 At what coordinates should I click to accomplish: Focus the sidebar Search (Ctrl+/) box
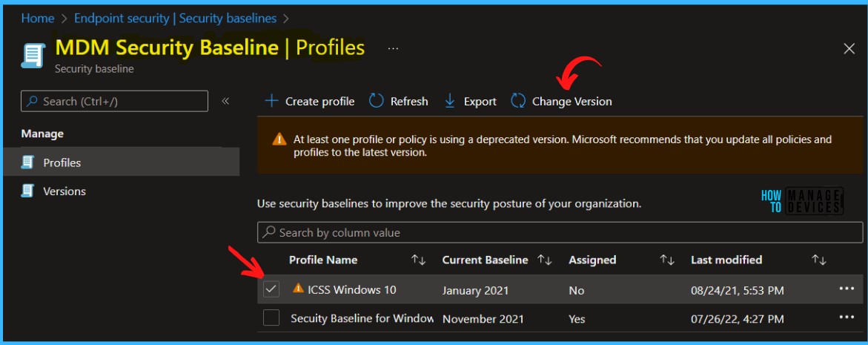coord(115,102)
